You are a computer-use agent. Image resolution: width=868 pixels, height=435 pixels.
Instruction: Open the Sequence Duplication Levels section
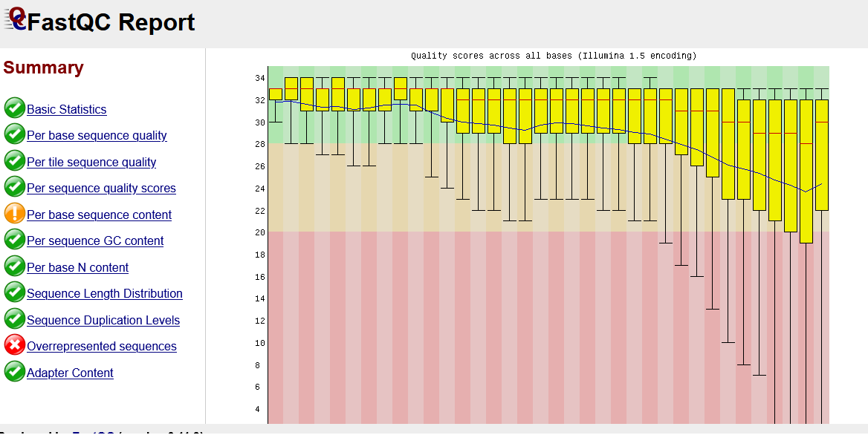103,319
